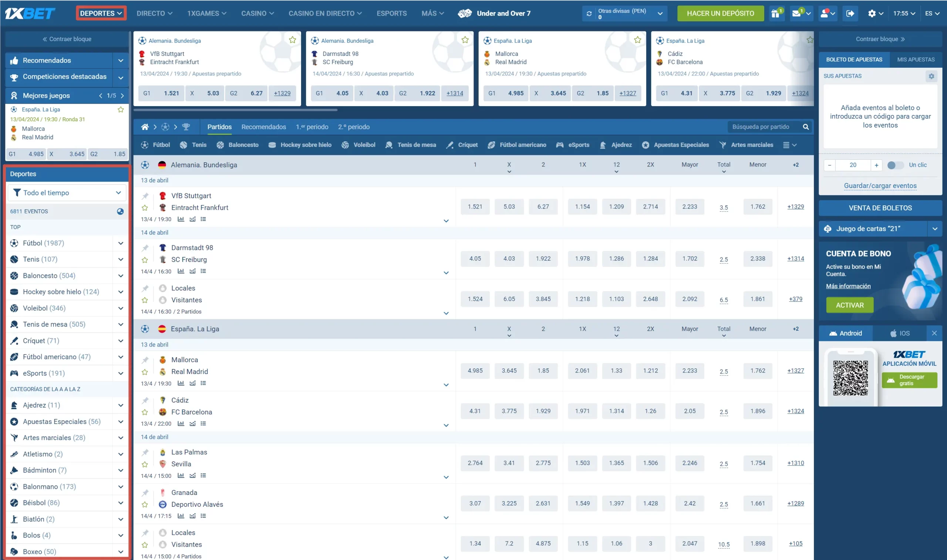The height and width of the screenshot is (560, 947).
Task: Expand Competiciones destacadas panel
Action: [121, 77]
